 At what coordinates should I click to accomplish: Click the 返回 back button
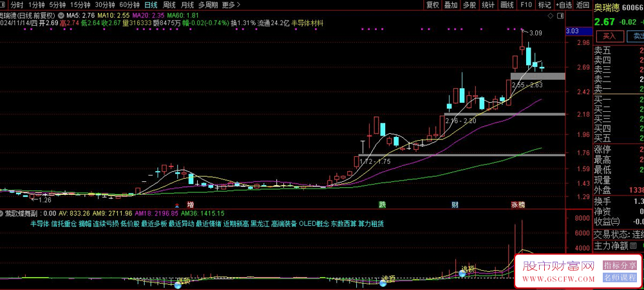[583, 5]
